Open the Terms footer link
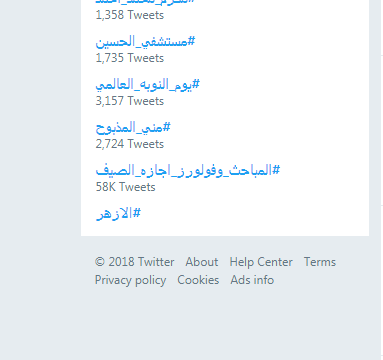 click(x=320, y=262)
